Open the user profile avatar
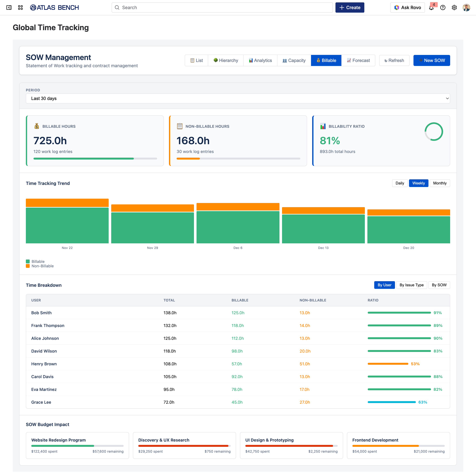This screenshot has width=476, height=473. point(466,8)
